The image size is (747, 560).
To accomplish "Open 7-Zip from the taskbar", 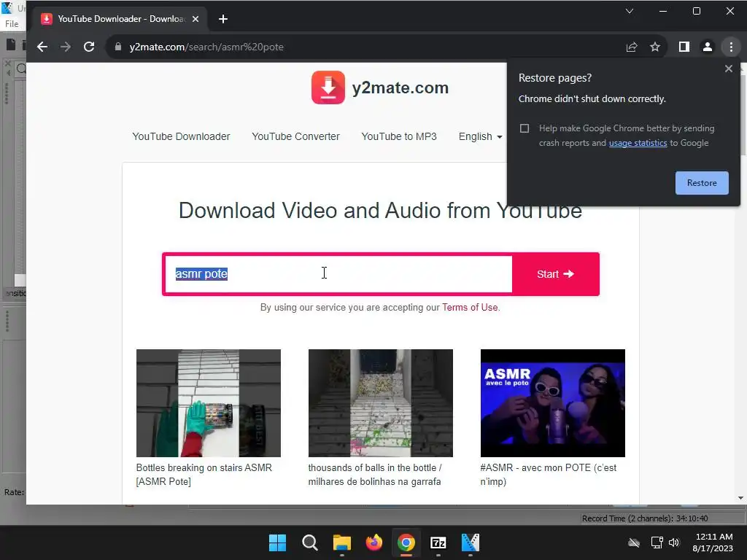I will click(x=438, y=542).
